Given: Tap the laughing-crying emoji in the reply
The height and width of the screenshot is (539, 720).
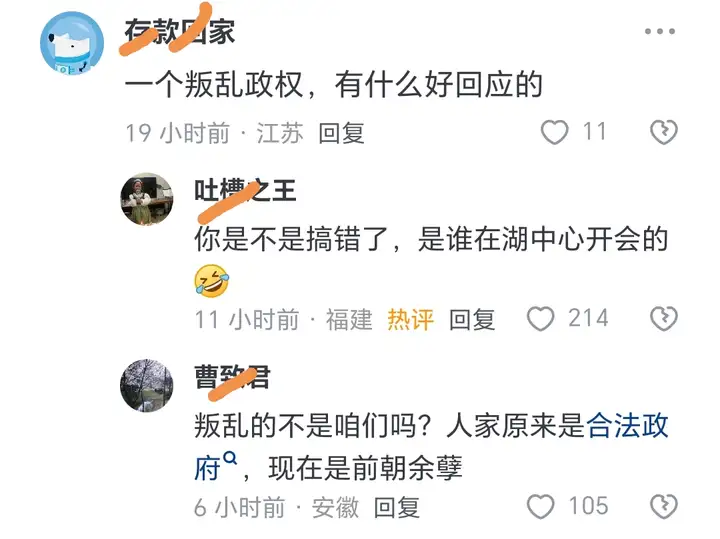Looking at the screenshot, I should [211, 281].
